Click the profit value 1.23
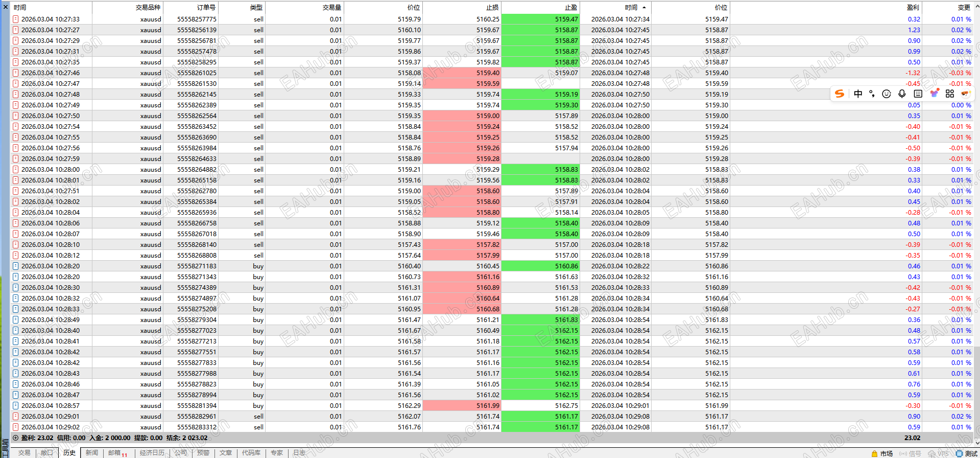The height and width of the screenshot is (458, 980). click(x=914, y=30)
